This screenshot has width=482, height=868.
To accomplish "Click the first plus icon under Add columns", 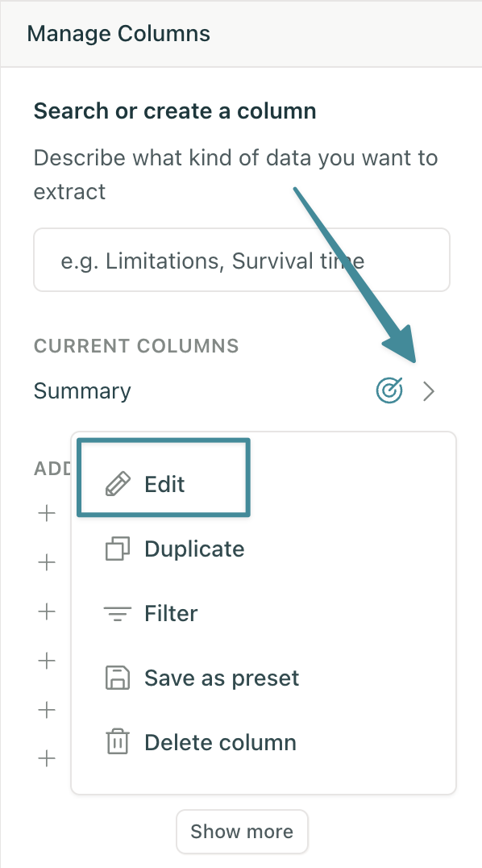I will click(x=47, y=513).
